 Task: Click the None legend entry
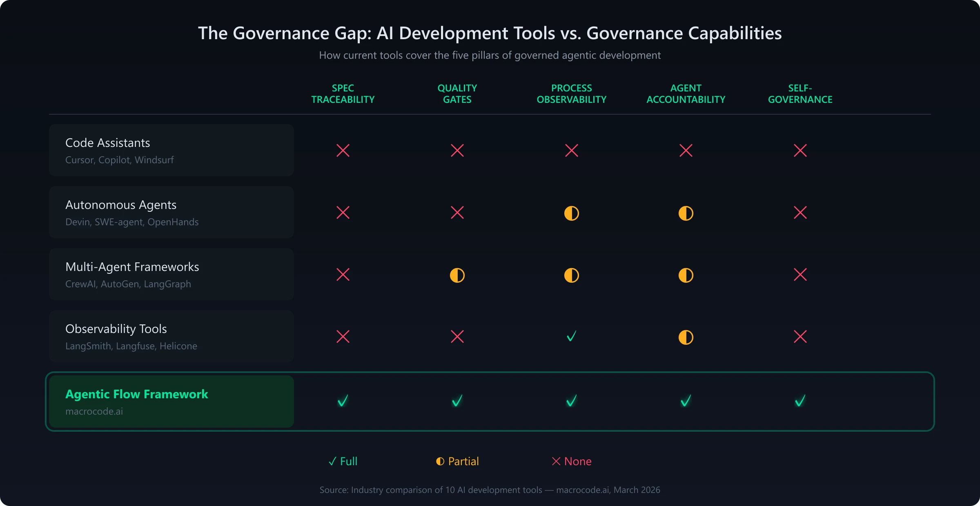572,461
